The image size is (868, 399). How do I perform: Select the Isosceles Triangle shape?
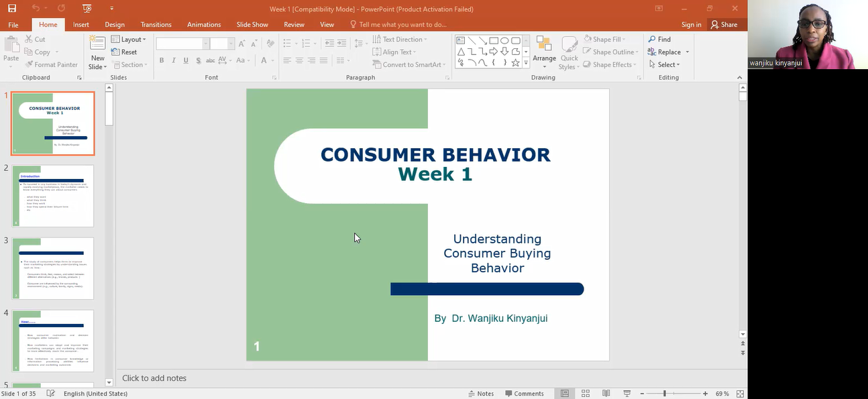pyautogui.click(x=461, y=52)
